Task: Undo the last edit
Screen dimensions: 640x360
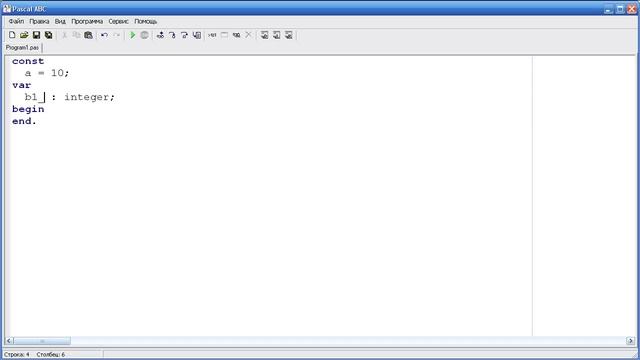Action: 104,35
